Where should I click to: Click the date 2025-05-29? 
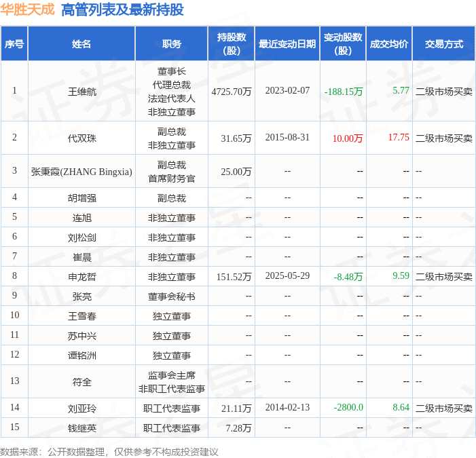click(x=287, y=275)
